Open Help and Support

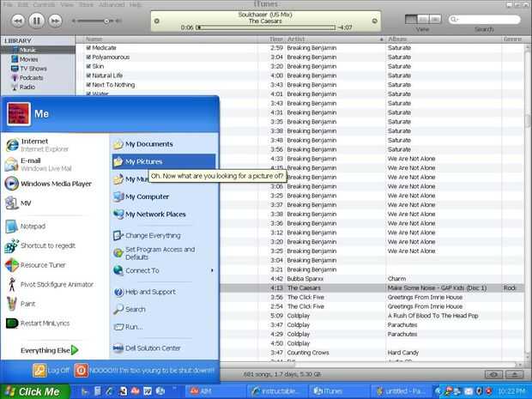pyautogui.click(x=164, y=292)
